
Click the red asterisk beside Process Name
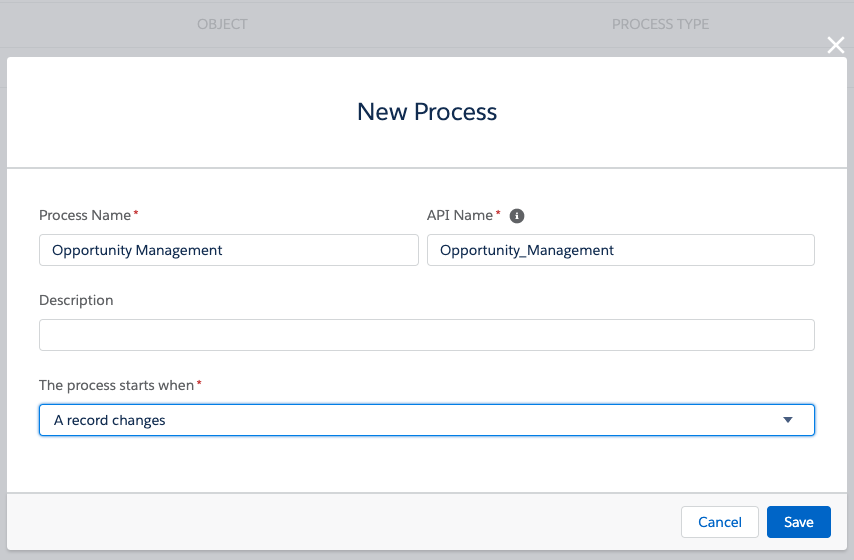tap(136, 212)
